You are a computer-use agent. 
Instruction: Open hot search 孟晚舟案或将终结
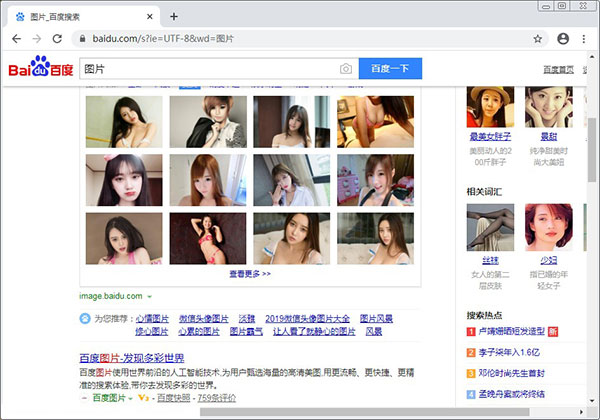pyautogui.click(x=512, y=394)
